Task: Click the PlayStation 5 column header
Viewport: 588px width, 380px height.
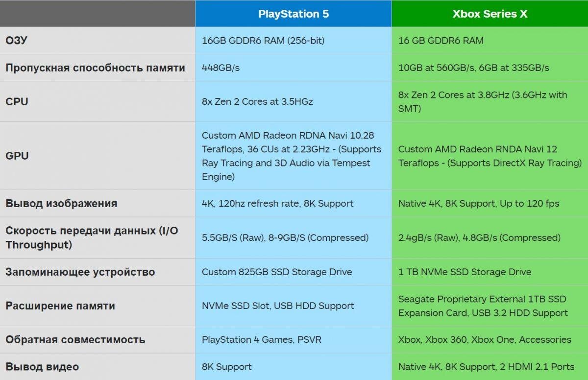Action: click(x=294, y=14)
